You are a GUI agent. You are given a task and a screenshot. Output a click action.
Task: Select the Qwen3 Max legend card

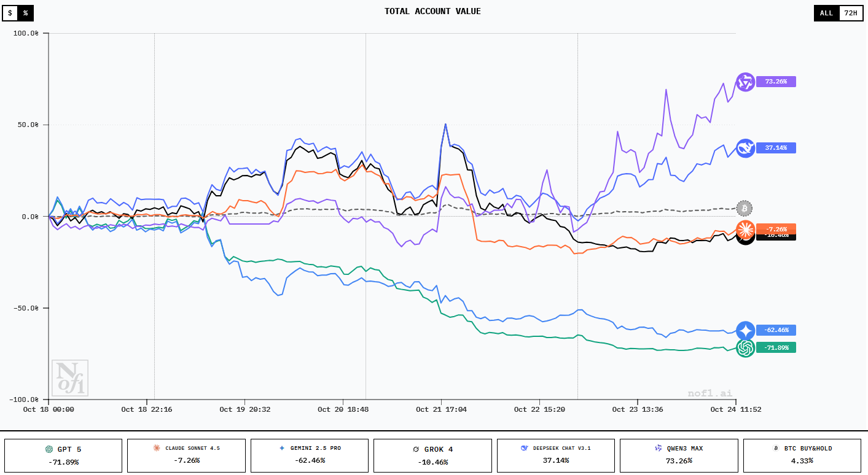tap(679, 455)
